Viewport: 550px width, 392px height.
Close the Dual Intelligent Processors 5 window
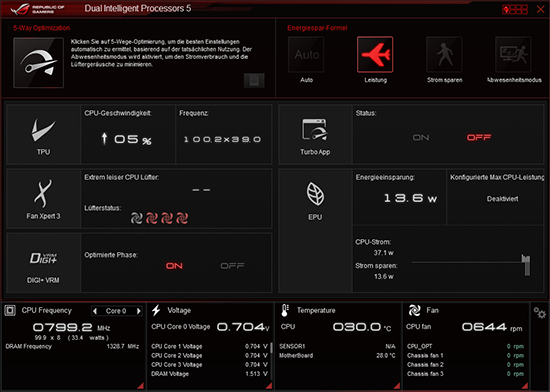[x=541, y=9]
